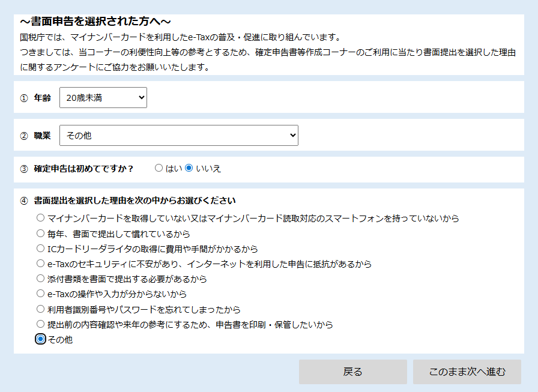Expand the 職業 (occupation) dropdown

pyautogui.click(x=178, y=136)
